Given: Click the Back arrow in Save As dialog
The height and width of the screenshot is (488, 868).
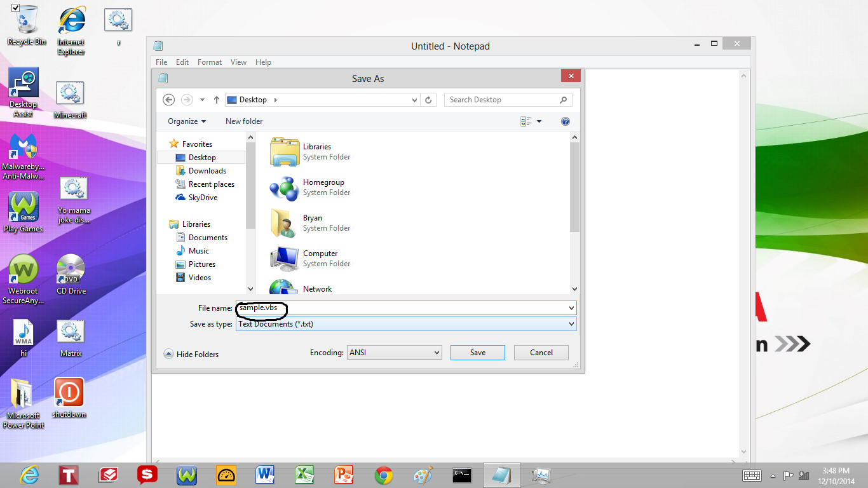Looking at the screenshot, I should pyautogui.click(x=168, y=100).
